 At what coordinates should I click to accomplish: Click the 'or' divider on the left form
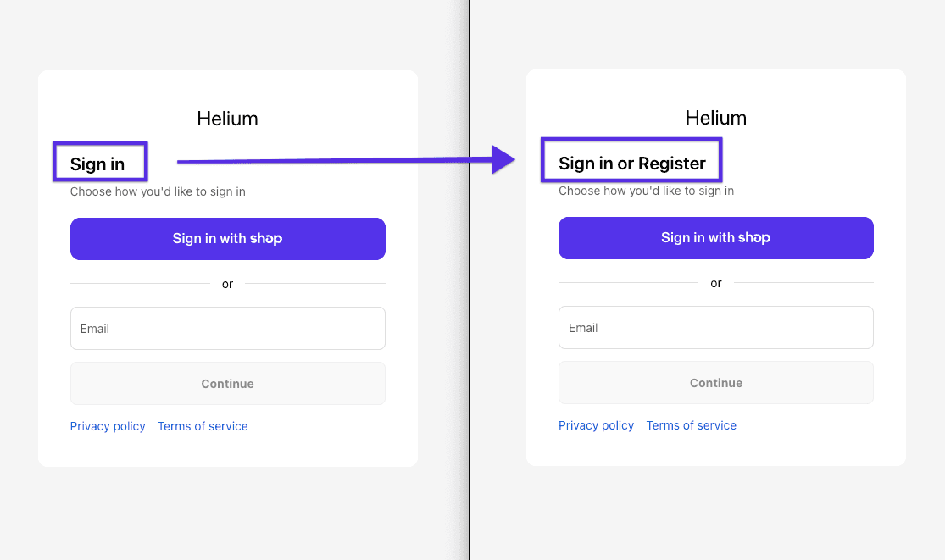tap(227, 284)
